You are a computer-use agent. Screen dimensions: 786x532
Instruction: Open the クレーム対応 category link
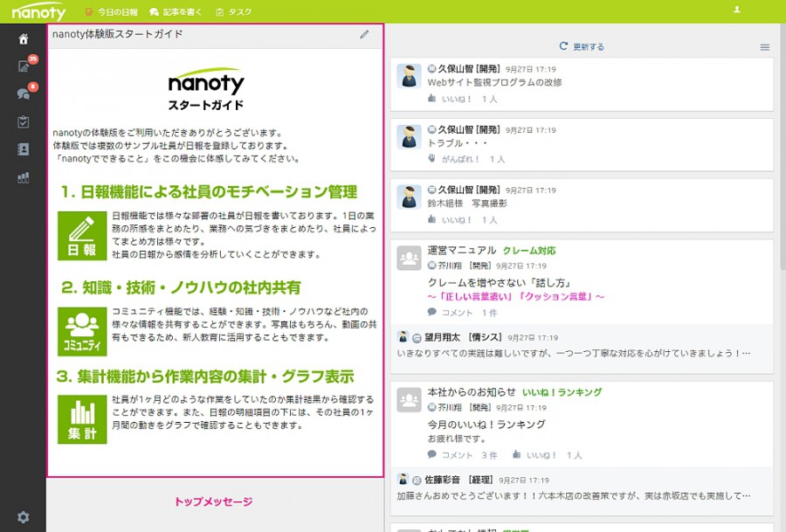pos(529,251)
